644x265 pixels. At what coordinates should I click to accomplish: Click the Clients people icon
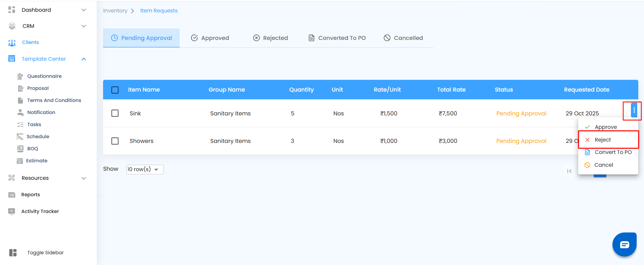tap(12, 43)
